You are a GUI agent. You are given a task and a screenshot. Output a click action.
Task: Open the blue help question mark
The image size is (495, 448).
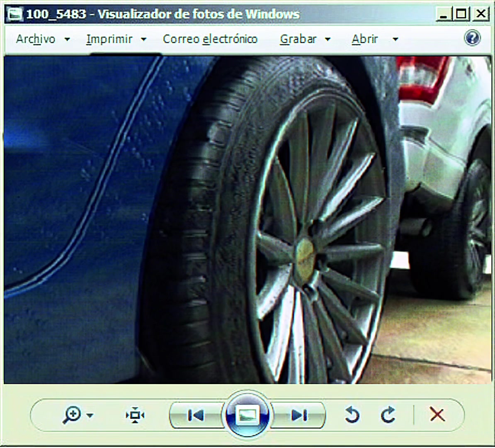pyautogui.click(x=472, y=38)
